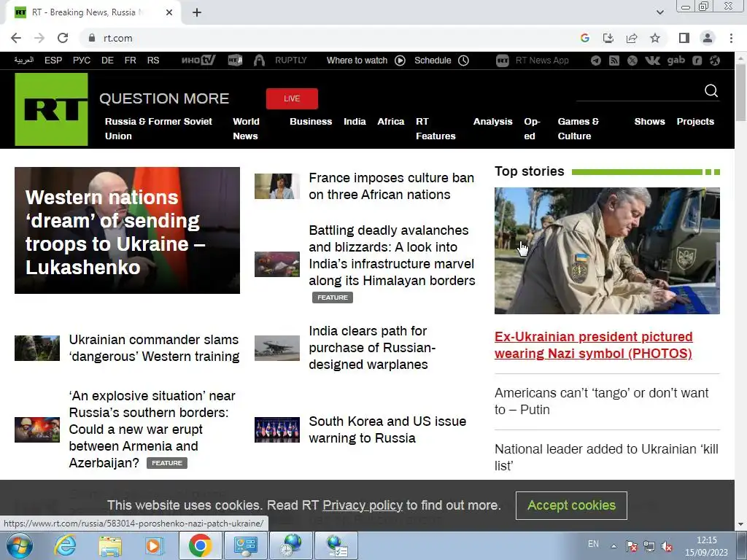Image resolution: width=747 pixels, height=560 pixels.
Task: Open the World News section
Action: (x=246, y=128)
